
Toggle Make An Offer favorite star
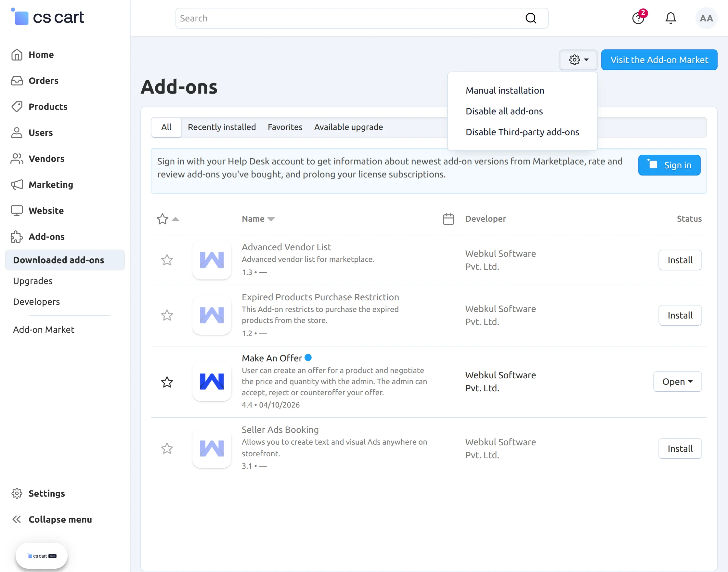click(167, 382)
